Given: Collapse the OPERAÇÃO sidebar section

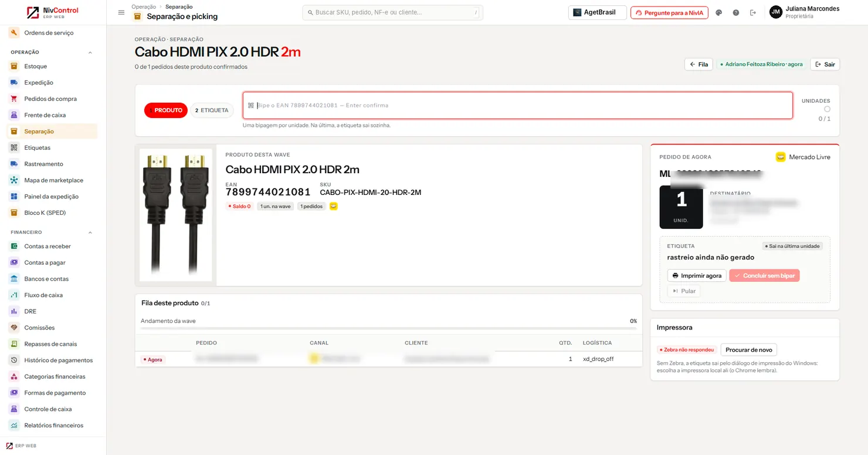Looking at the screenshot, I should click(90, 52).
